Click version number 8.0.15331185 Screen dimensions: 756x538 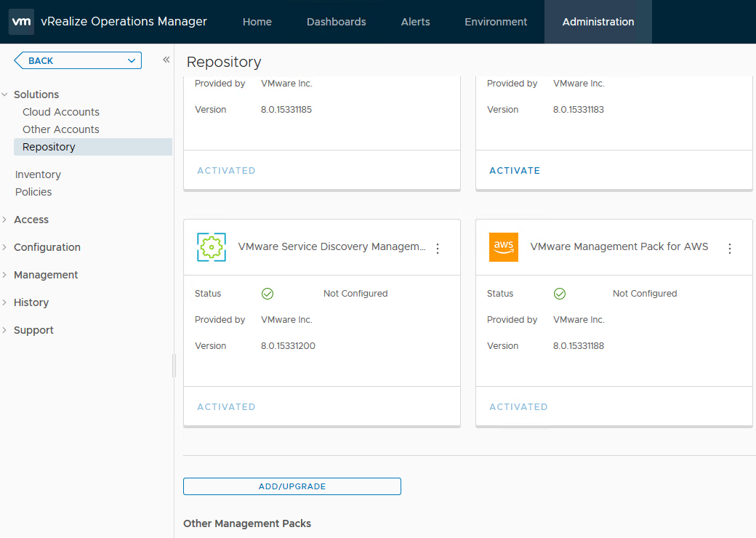(x=286, y=110)
